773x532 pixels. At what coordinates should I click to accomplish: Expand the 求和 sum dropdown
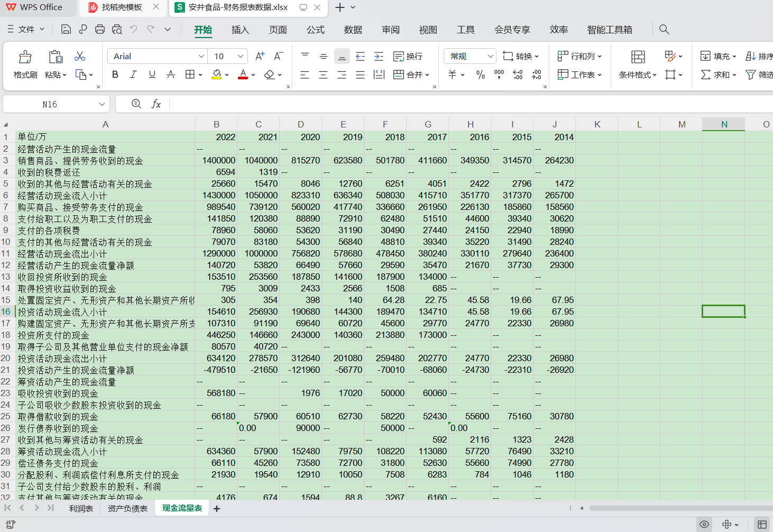(734, 75)
